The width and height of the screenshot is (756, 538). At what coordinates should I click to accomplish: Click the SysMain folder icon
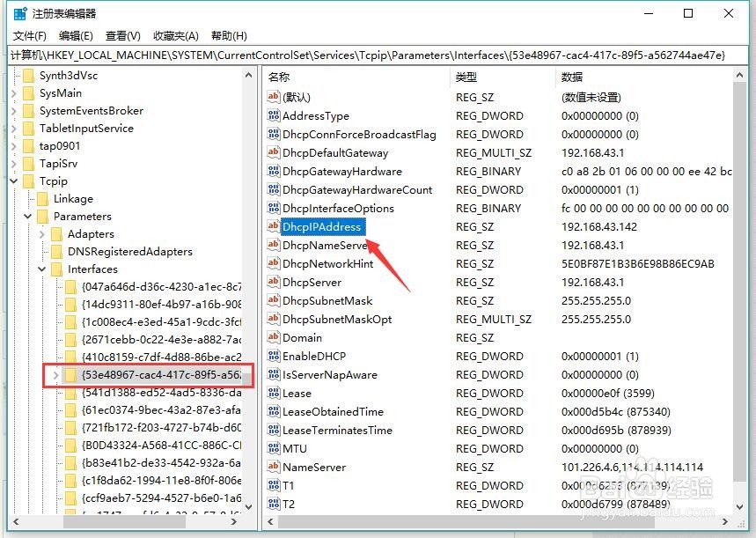point(29,92)
